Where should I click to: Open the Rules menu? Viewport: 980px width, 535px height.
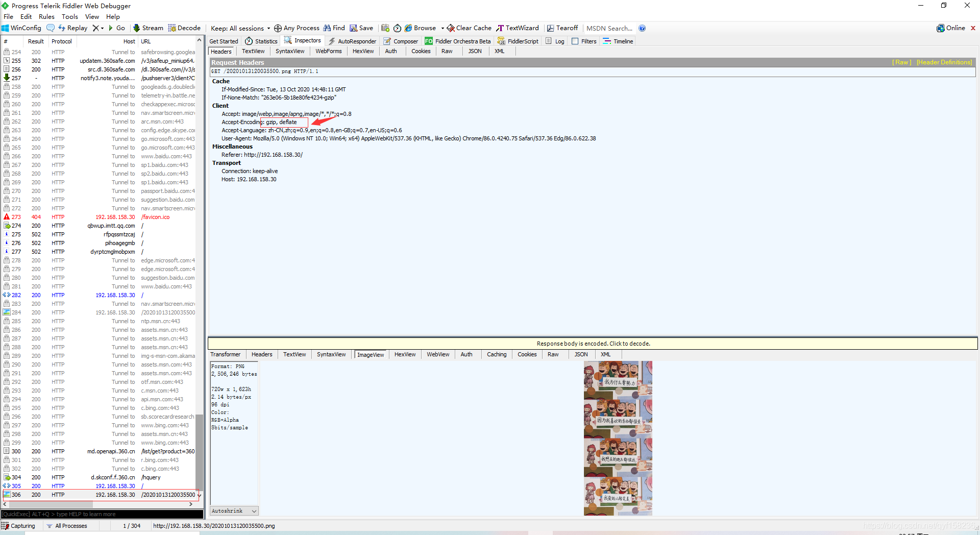(x=46, y=17)
